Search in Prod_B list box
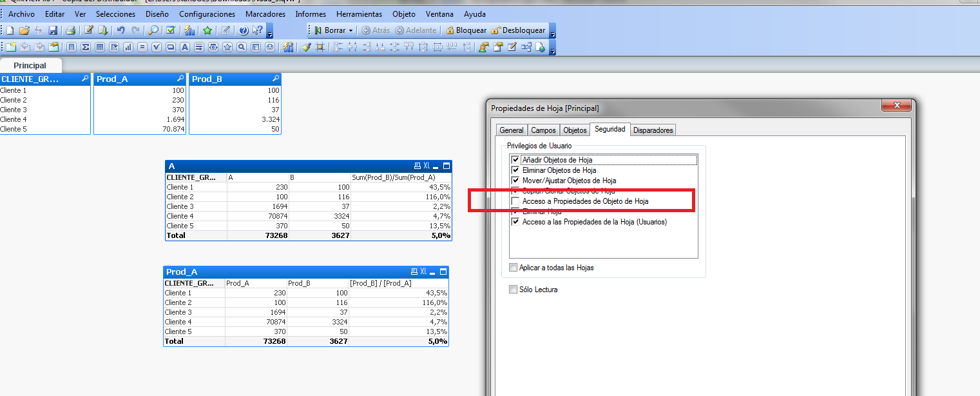Image resolution: width=980 pixels, height=396 pixels. (x=276, y=79)
